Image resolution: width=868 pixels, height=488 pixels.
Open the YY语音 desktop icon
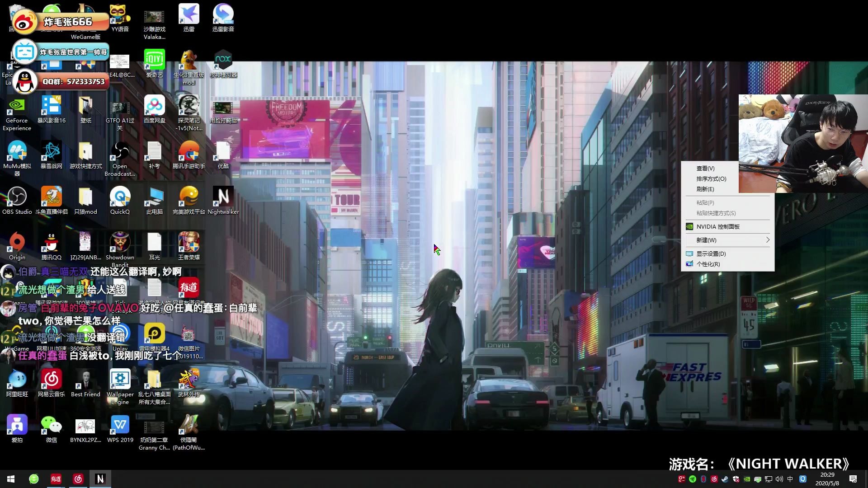tap(120, 18)
